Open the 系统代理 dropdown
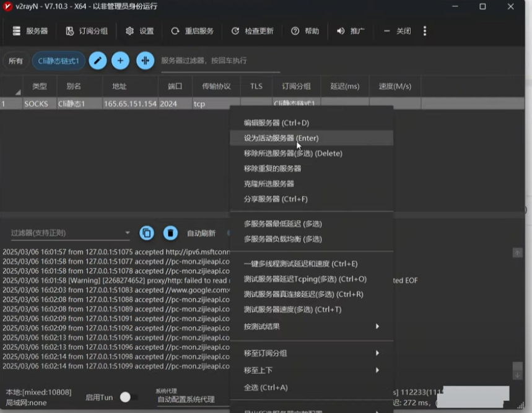 tap(192, 399)
